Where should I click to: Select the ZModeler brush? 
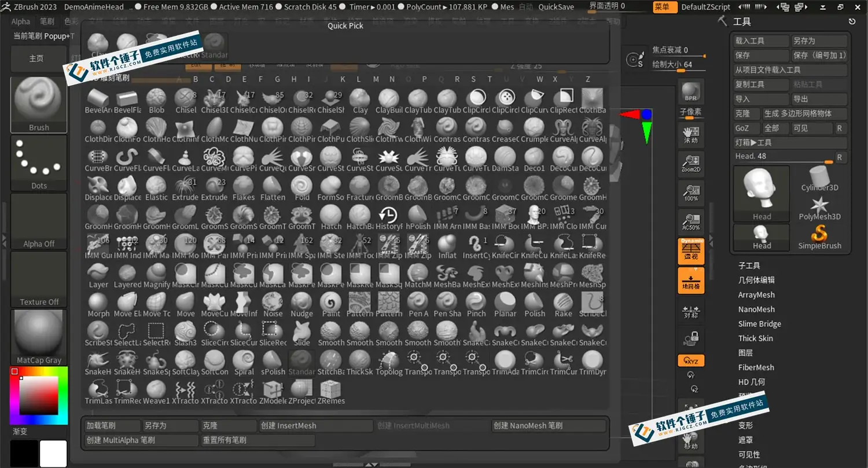pyautogui.click(x=273, y=392)
